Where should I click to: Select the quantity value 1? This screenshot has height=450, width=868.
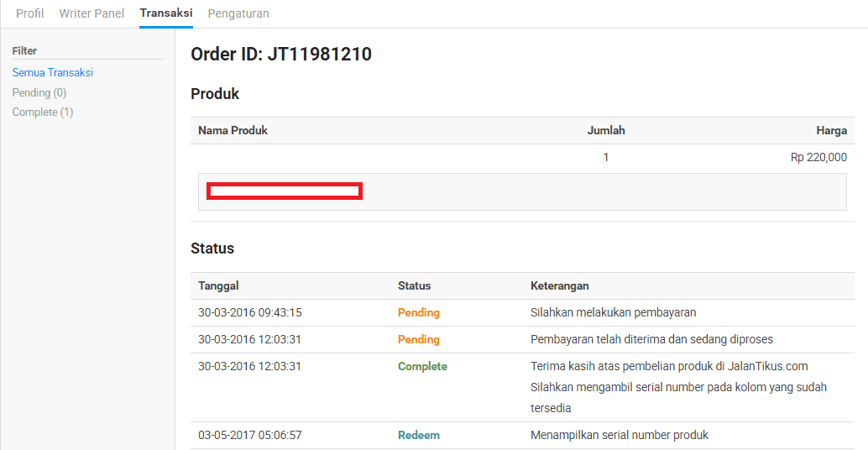point(605,157)
